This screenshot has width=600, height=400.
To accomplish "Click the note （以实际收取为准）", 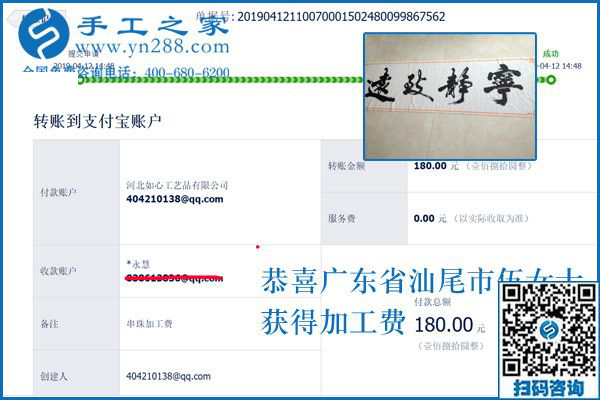I will coord(491,219).
